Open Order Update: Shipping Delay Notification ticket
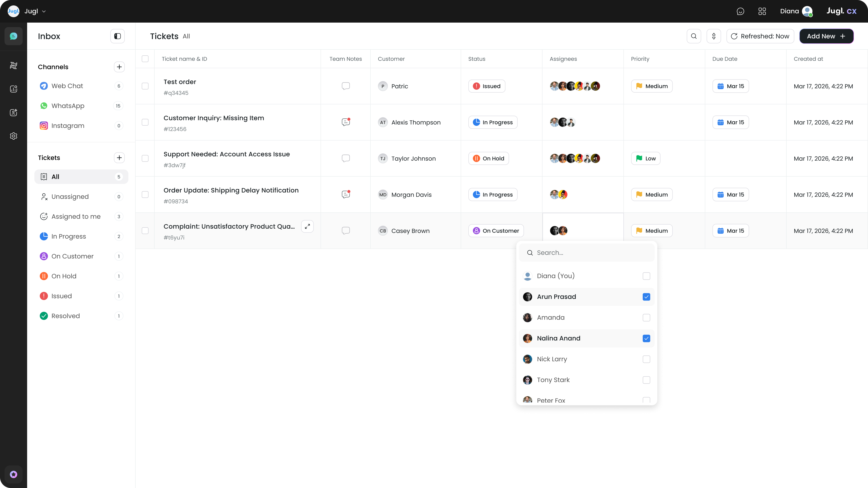868x488 pixels. pyautogui.click(x=231, y=190)
